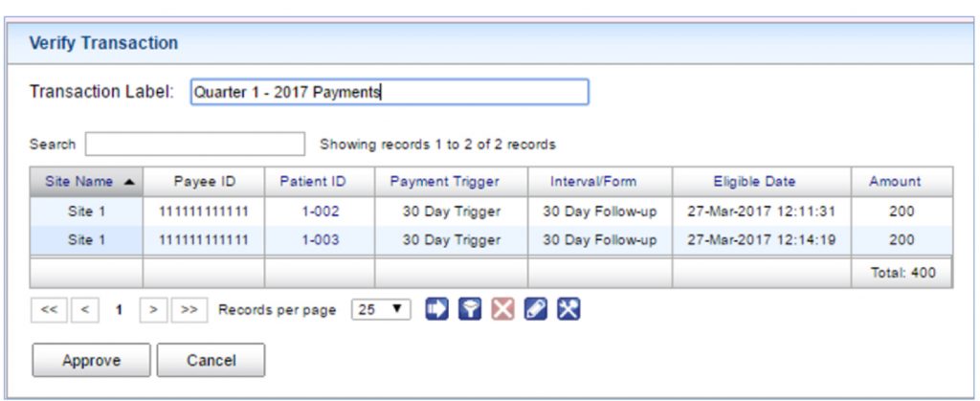Click the red X delete icon

(x=503, y=310)
